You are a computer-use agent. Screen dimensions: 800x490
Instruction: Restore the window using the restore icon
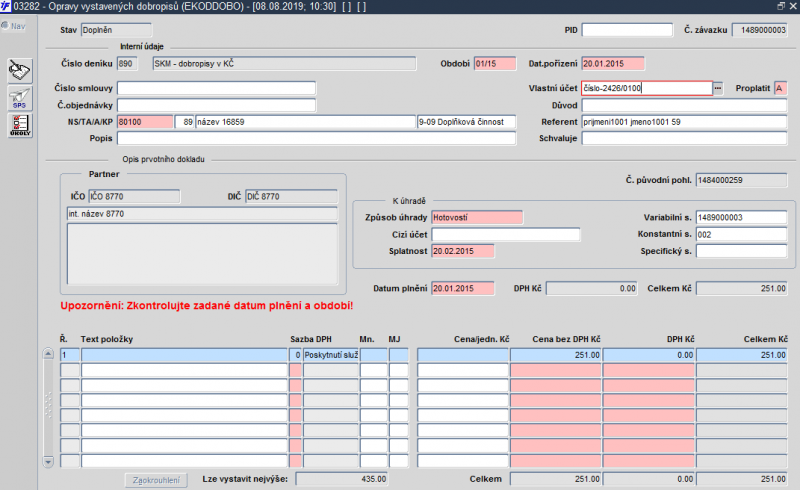(780, 6)
